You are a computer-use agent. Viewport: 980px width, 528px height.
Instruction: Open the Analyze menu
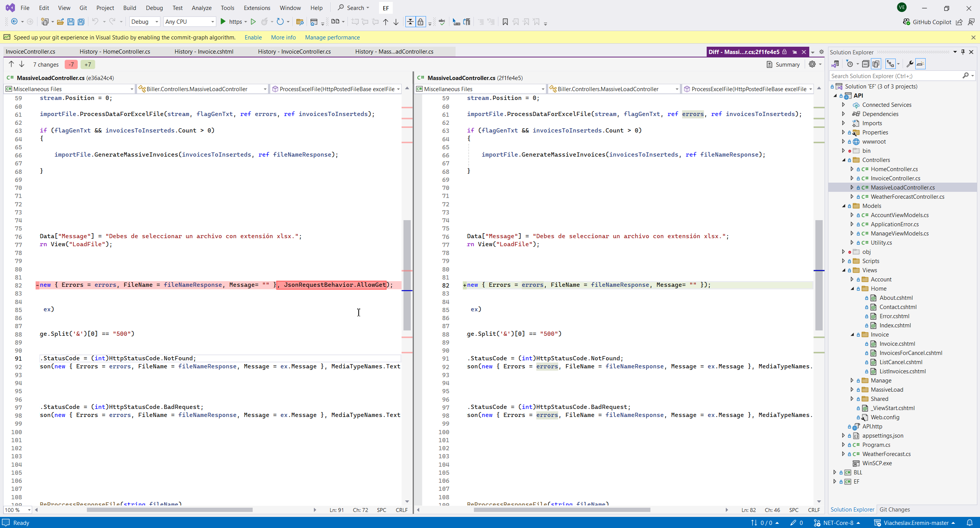click(x=201, y=8)
